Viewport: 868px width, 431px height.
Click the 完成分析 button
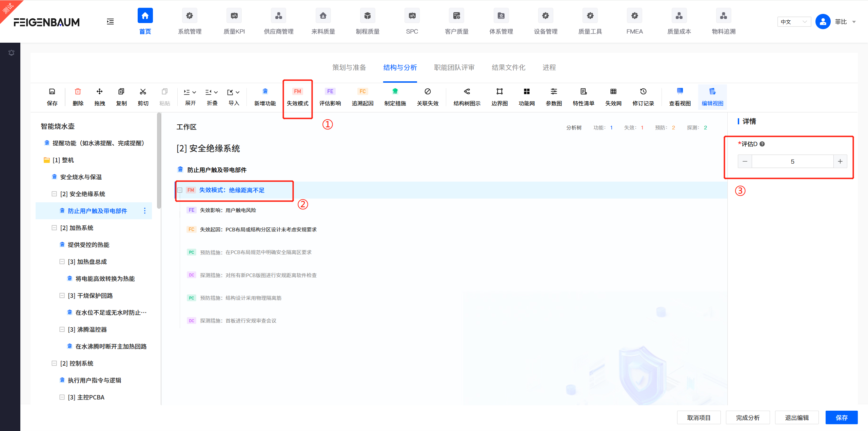(x=747, y=417)
